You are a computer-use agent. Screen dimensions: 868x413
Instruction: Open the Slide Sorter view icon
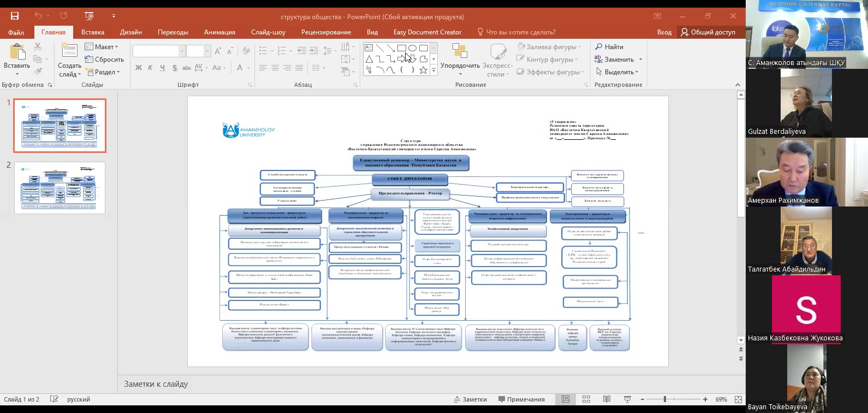point(586,399)
